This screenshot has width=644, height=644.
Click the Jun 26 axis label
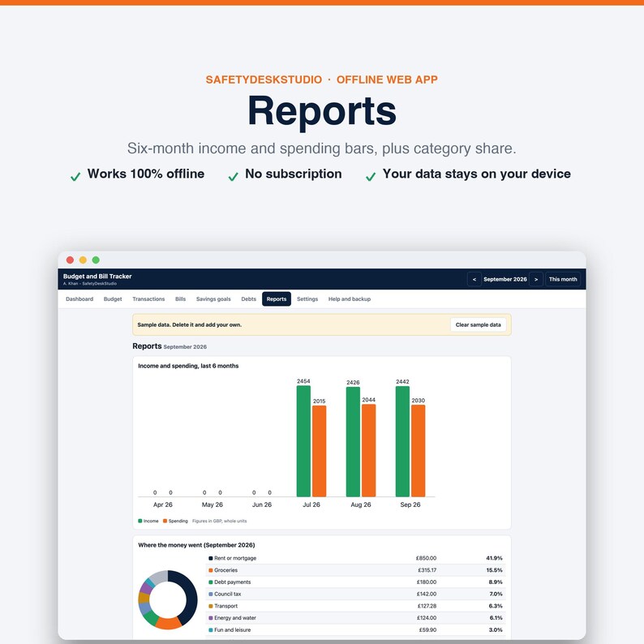coord(262,504)
